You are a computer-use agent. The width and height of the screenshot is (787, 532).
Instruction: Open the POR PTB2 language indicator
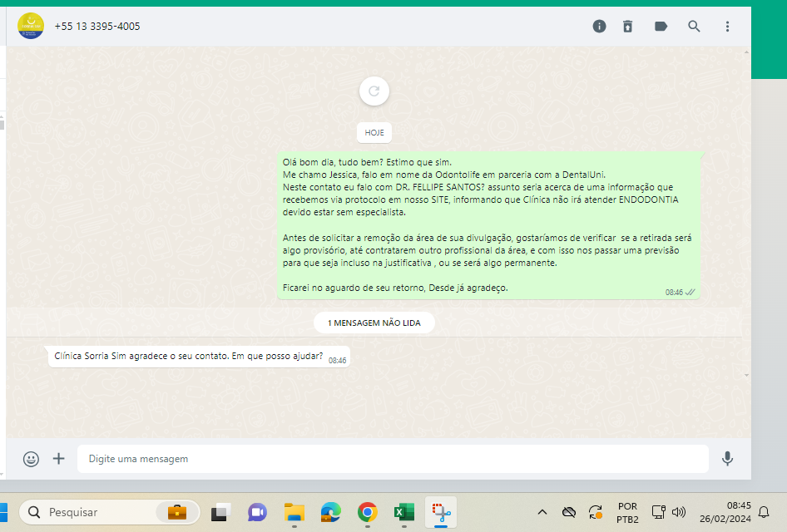coord(627,512)
